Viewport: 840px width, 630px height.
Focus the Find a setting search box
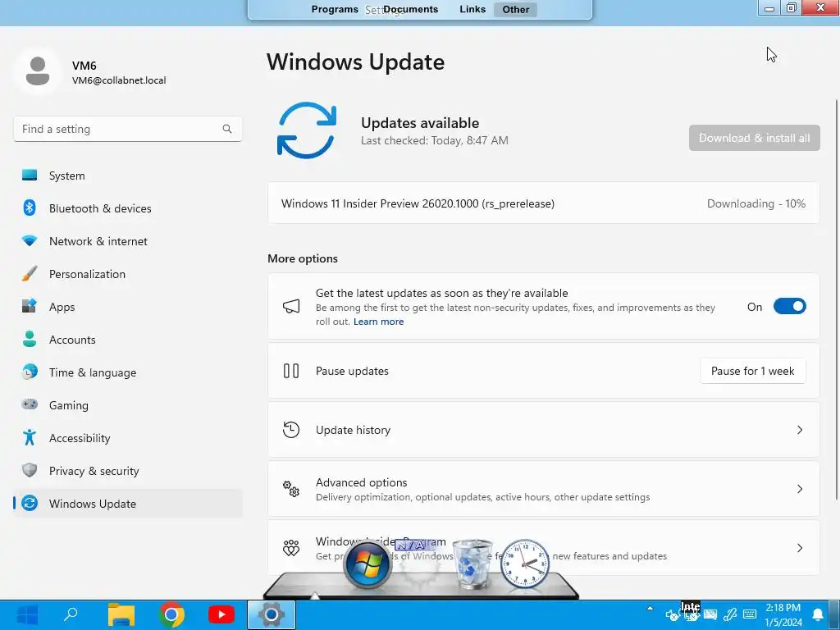127,129
